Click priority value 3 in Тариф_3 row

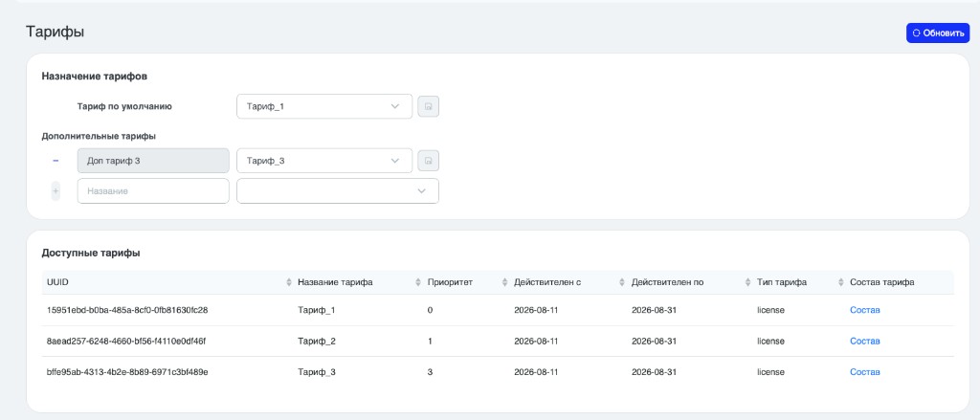tap(430, 372)
